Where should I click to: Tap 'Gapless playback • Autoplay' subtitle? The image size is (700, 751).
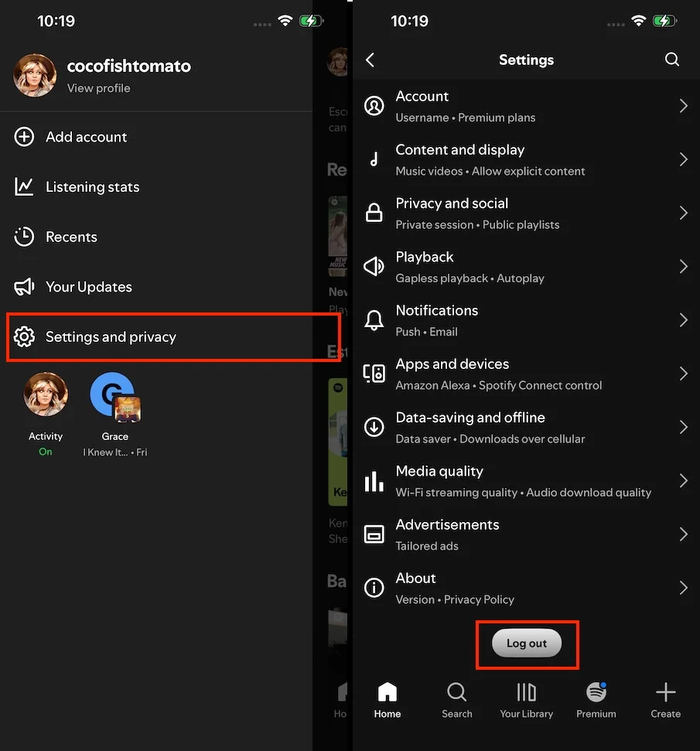(470, 278)
